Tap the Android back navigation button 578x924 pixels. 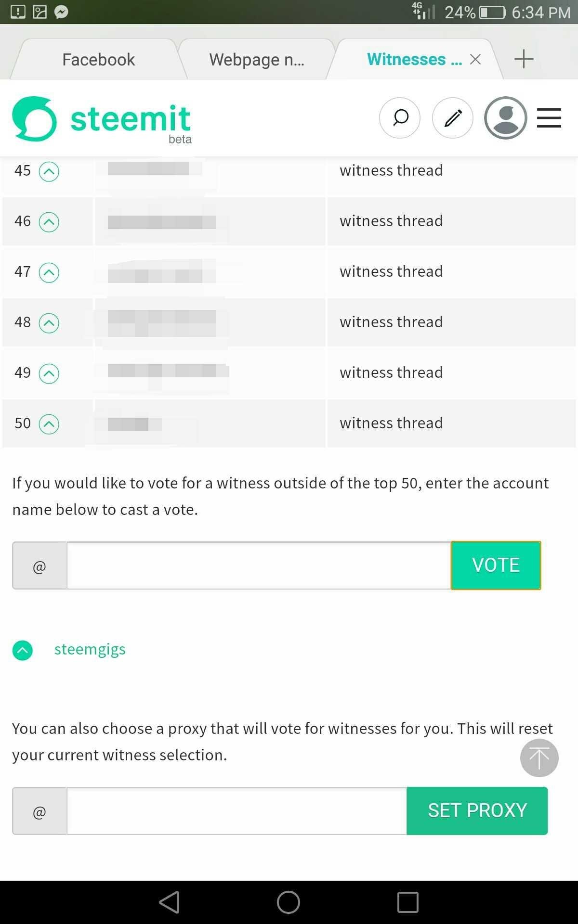tap(170, 902)
